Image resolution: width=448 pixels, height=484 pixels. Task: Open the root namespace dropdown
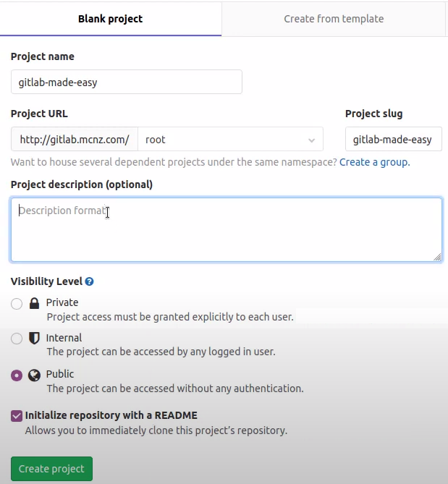pyautogui.click(x=224, y=140)
